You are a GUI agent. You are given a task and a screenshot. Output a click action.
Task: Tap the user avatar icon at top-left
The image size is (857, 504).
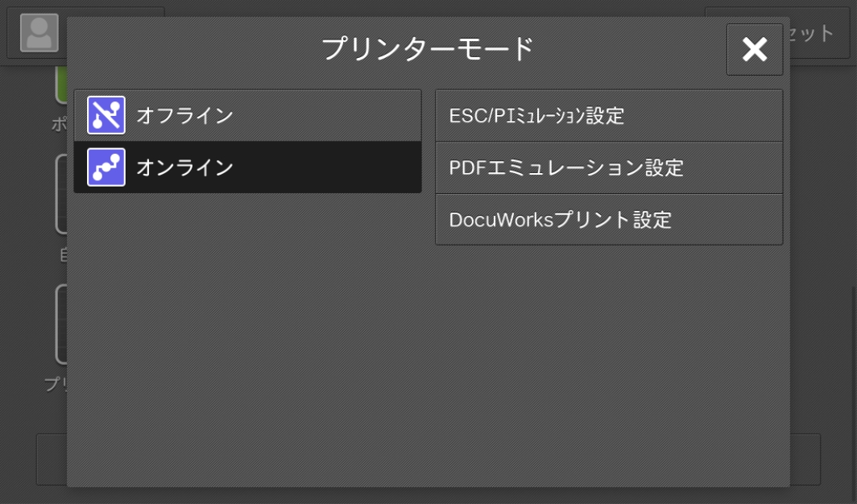(39, 33)
